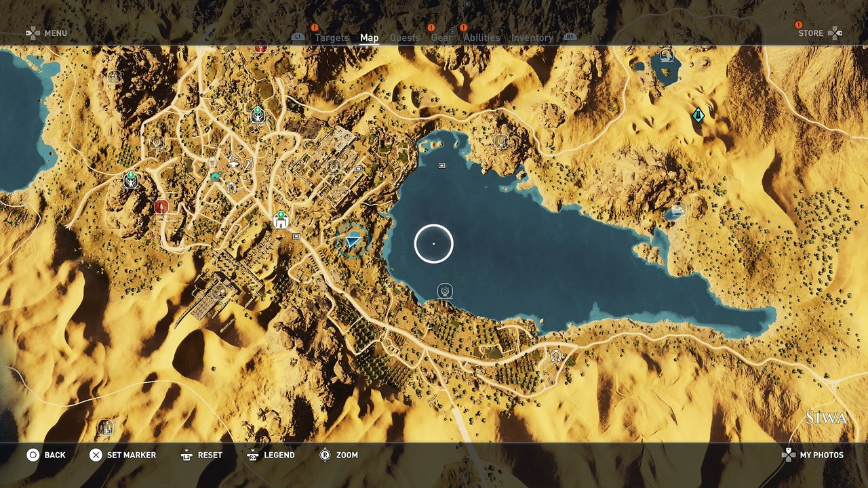Go to the Gear tab
This screenshot has width=868, height=488.
click(441, 38)
